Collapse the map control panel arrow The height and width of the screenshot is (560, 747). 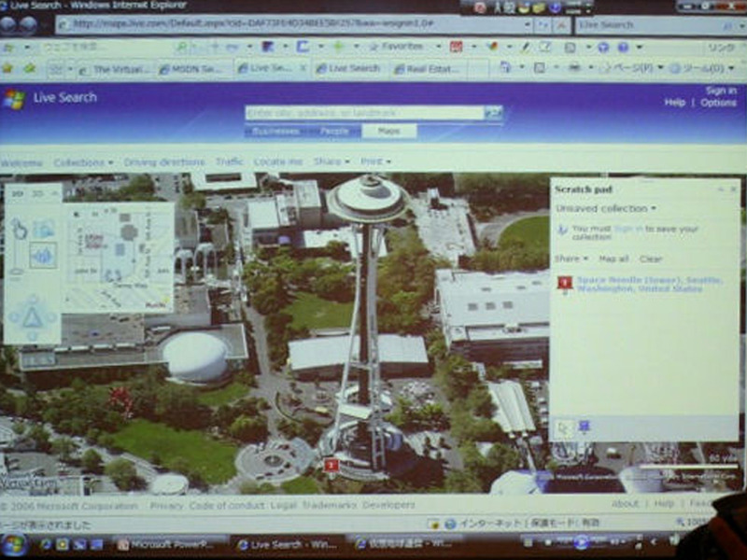pyautogui.click(x=54, y=193)
